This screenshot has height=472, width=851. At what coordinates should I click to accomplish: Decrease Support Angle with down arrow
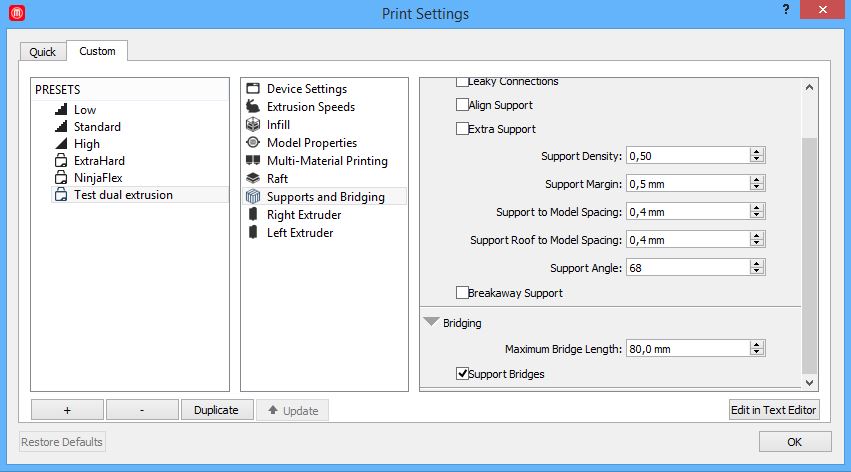click(x=757, y=272)
